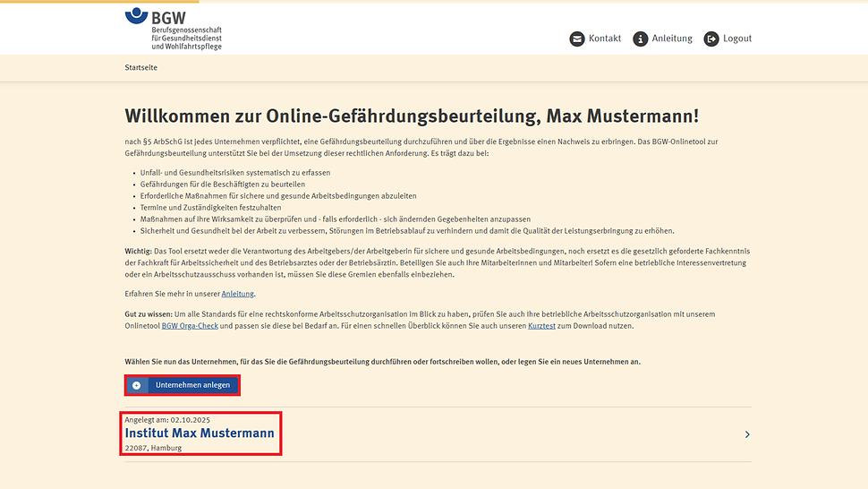868x489 pixels.
Task: Click the info icon beside Anleitung
Action: (x=641, y=39)
